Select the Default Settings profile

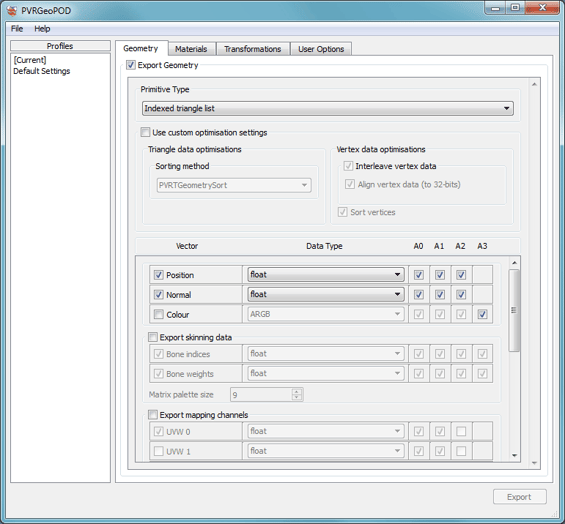42,71
